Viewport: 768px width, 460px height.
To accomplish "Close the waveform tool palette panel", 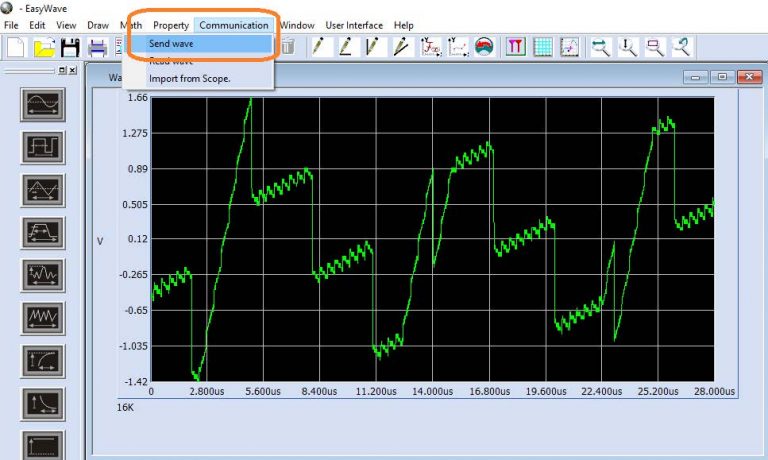I will [72, 70].
